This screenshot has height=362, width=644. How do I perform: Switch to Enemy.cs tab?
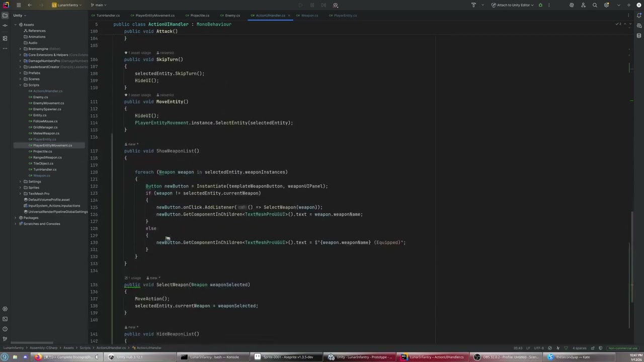click(230, 15)
